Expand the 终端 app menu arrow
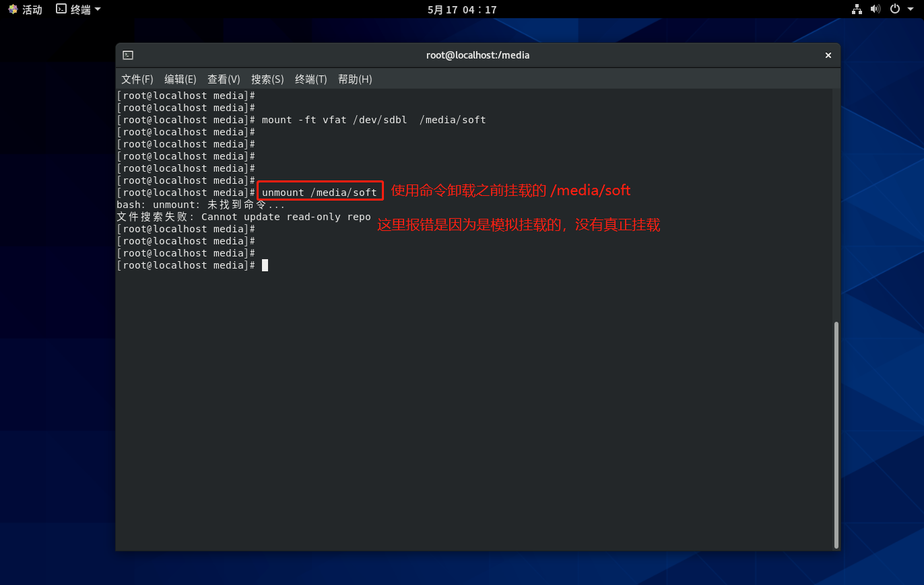The width and height of the screenshot is (924, 585). coord(98,9)
